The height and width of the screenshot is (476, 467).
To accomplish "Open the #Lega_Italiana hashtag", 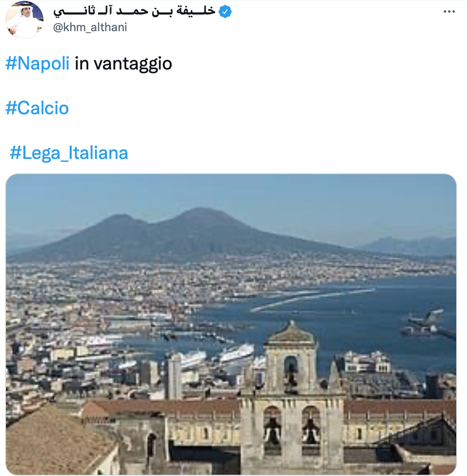I will 68,153.
